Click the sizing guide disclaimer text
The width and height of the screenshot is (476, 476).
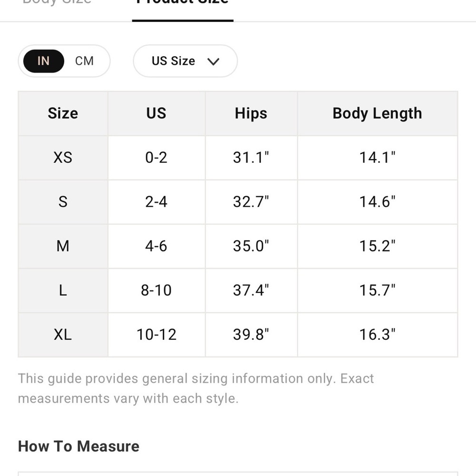click(196, 388)
